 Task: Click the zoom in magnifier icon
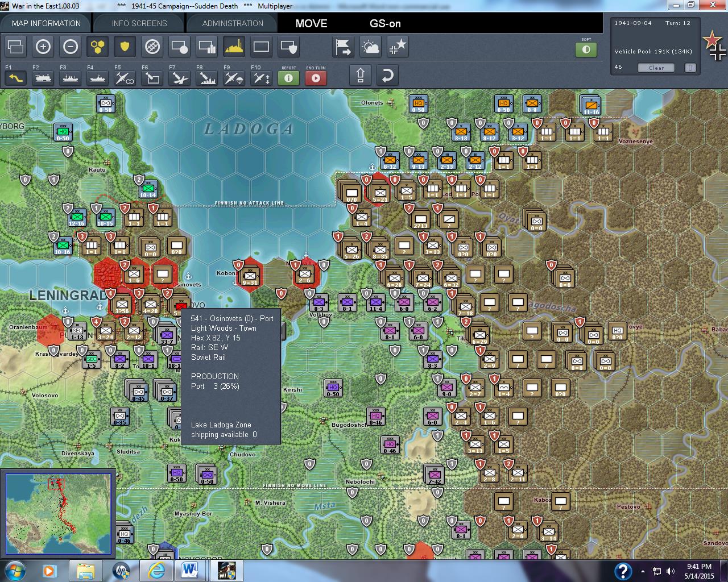(43, 47)
